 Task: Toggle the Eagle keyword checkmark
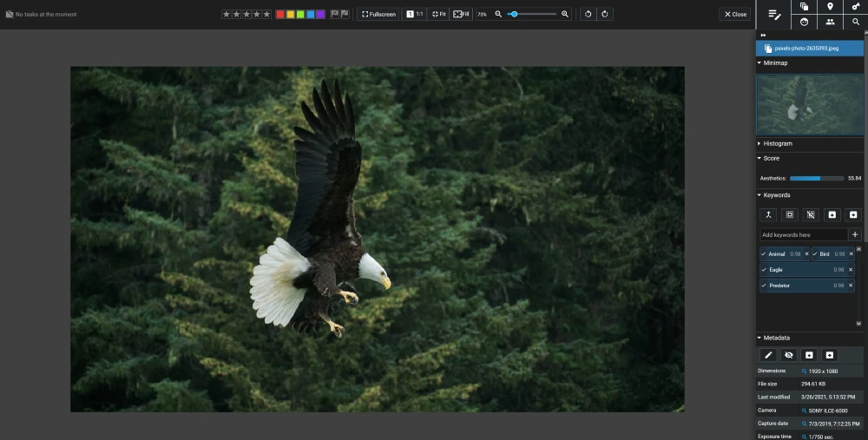[763, 270]
